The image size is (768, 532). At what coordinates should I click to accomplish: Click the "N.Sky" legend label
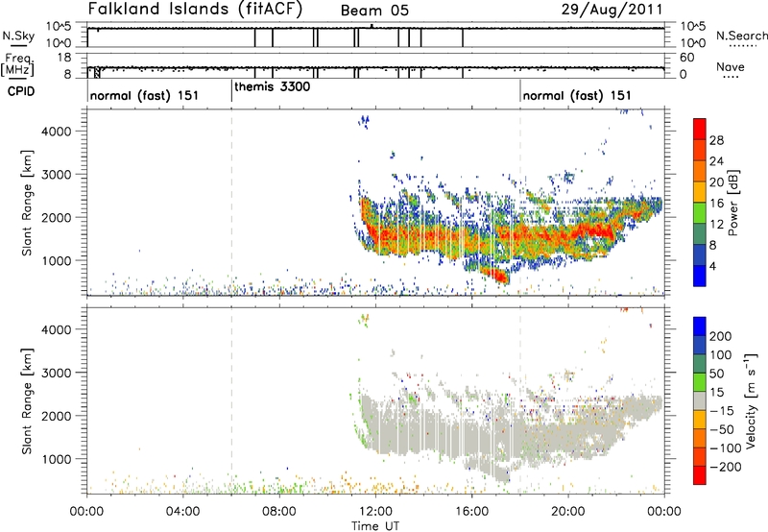coord(18,36)
